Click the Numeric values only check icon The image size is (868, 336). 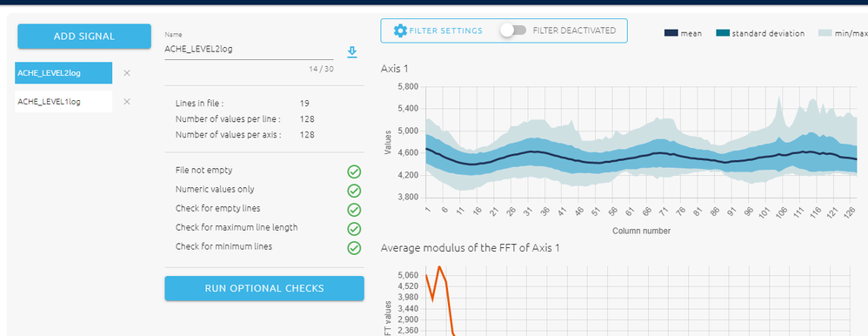click(354, 191)
